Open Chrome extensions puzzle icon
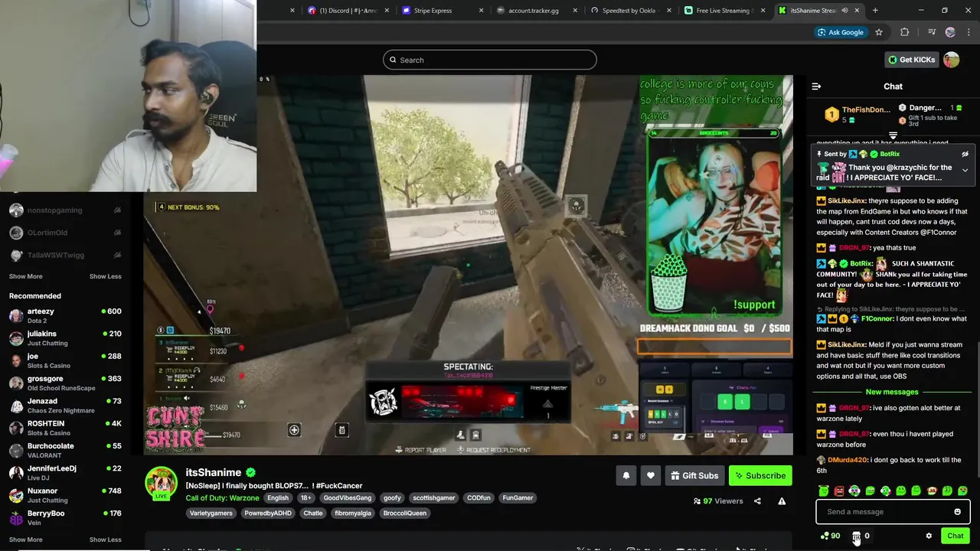The height and width of the screenshot is (551, 980). pyautogui.click(x=905, y=32)
